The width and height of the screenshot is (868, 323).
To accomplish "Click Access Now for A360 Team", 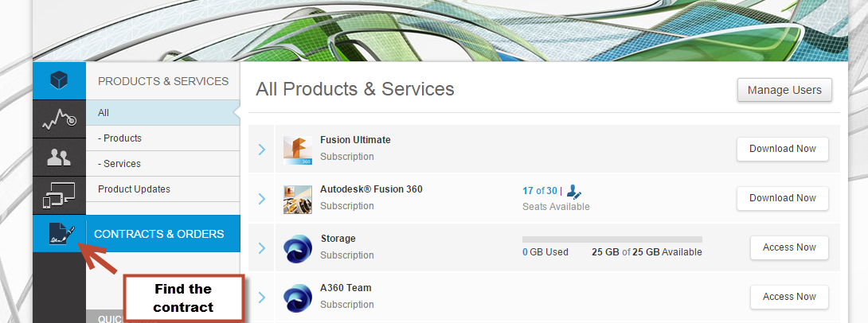I will (x=789, y=297).
